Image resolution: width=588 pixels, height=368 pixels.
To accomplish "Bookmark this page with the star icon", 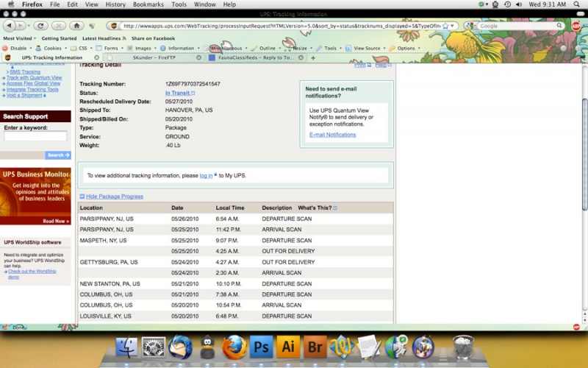I will [x=445, y=26].
